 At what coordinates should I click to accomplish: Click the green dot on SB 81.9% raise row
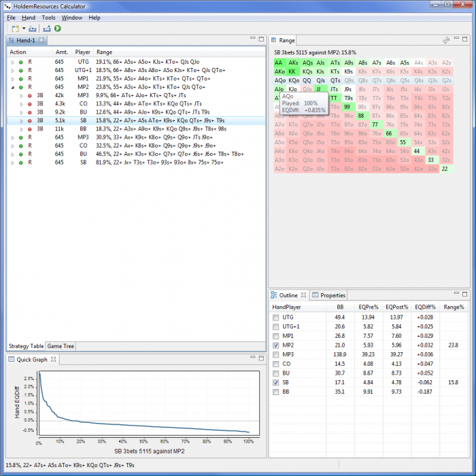[x=20, y=163]
